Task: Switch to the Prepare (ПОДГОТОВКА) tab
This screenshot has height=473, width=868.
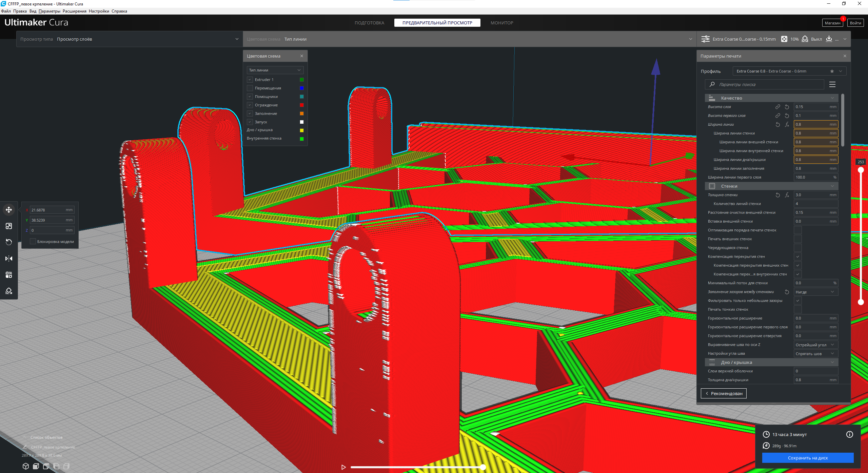Action: (369, 23)
